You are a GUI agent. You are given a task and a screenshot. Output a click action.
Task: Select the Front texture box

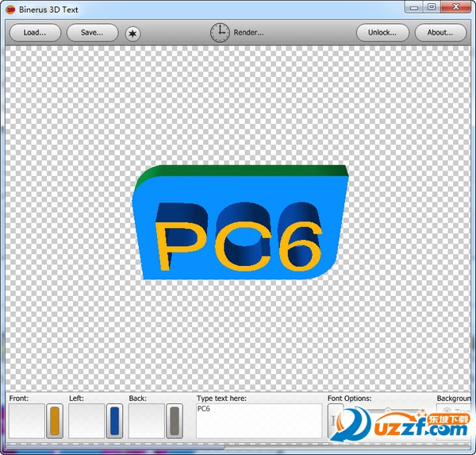point(26,420)
